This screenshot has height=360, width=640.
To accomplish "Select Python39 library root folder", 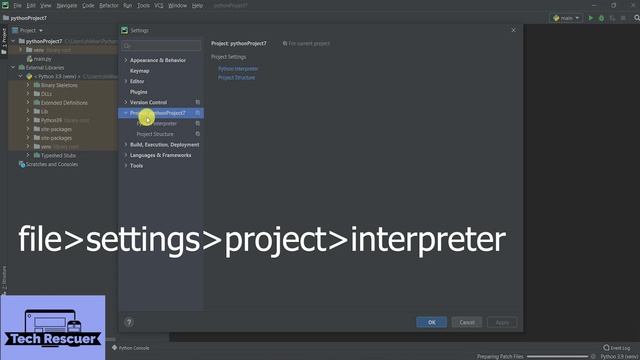I will [x=51, y=120].
